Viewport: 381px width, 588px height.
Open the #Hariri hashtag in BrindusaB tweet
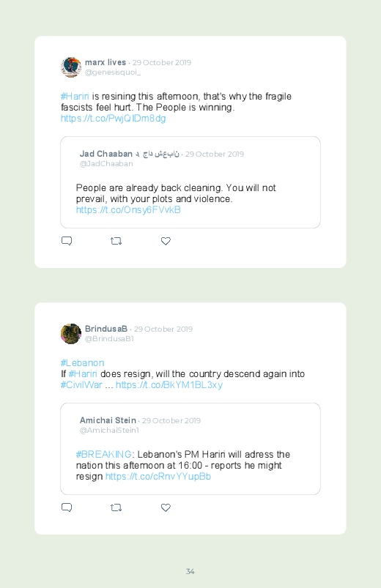(83, 374)
